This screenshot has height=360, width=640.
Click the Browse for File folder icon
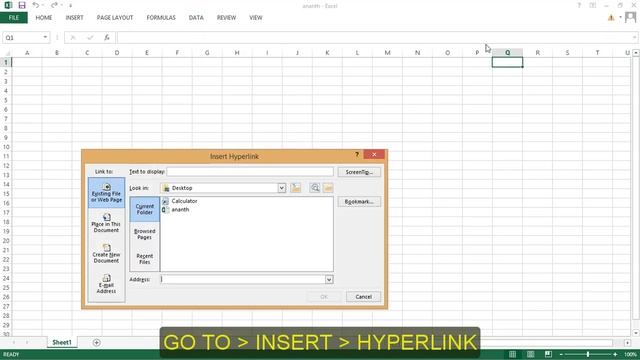click(x=328, y=188)
